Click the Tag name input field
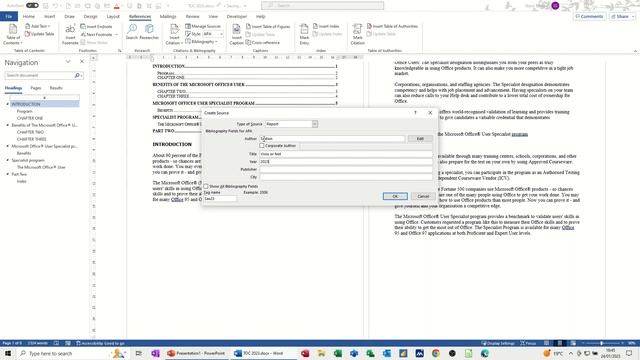The height and width of the screenshot is (360, 640). click(x=220, y=199)
